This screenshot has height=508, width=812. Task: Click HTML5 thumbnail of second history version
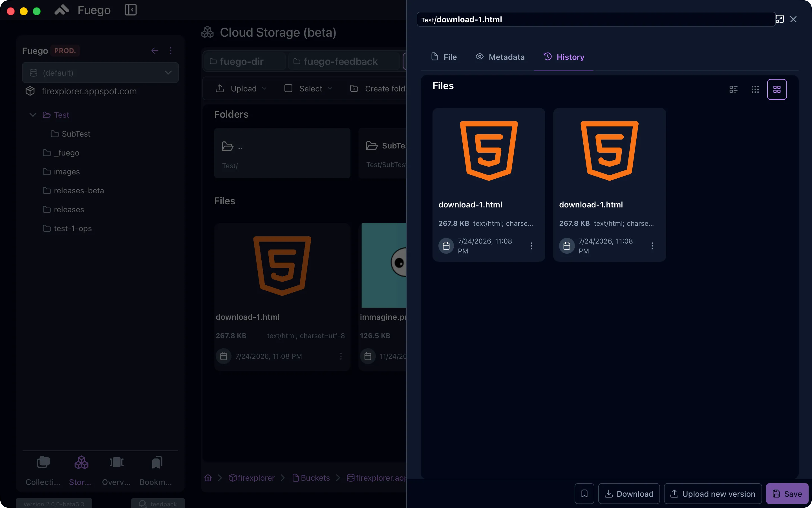coord(609,150)
